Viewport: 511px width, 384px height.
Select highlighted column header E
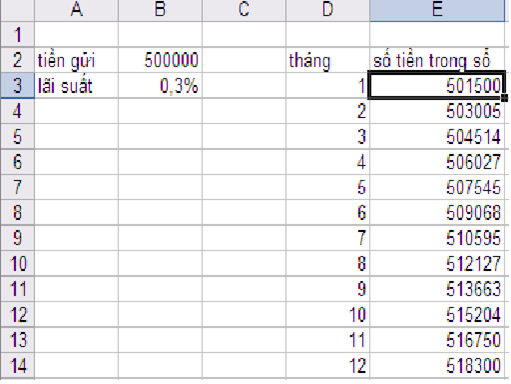pos(437,10)
